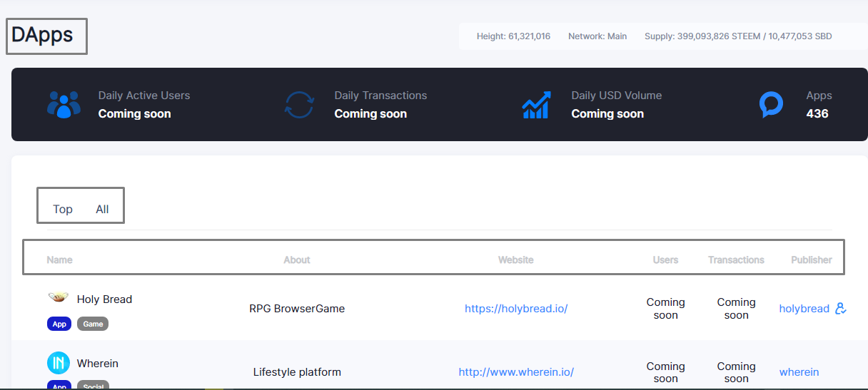Click the Network: Main status text

click(597, 36)
